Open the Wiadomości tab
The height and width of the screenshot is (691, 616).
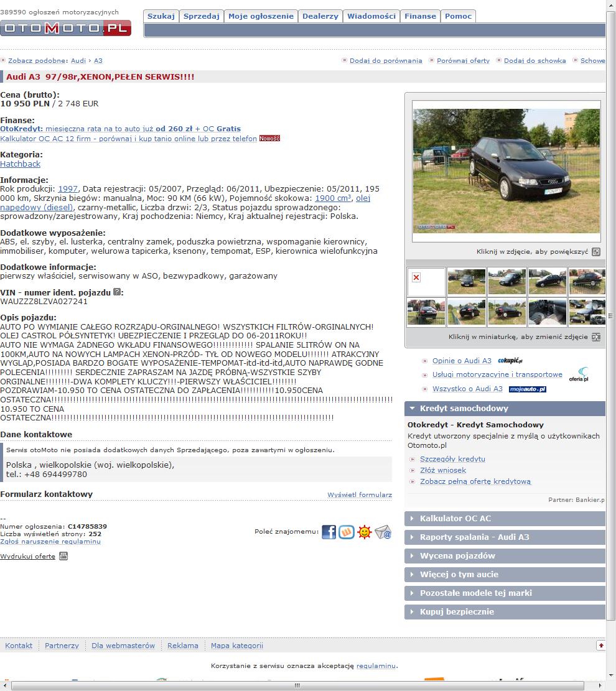click(371, 16)
